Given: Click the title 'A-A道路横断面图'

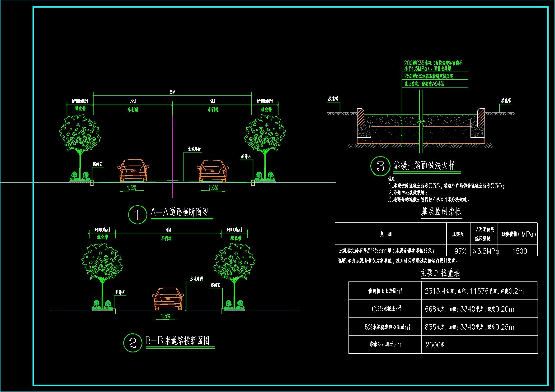Looking at the screenshot, I should click(179, 212).
